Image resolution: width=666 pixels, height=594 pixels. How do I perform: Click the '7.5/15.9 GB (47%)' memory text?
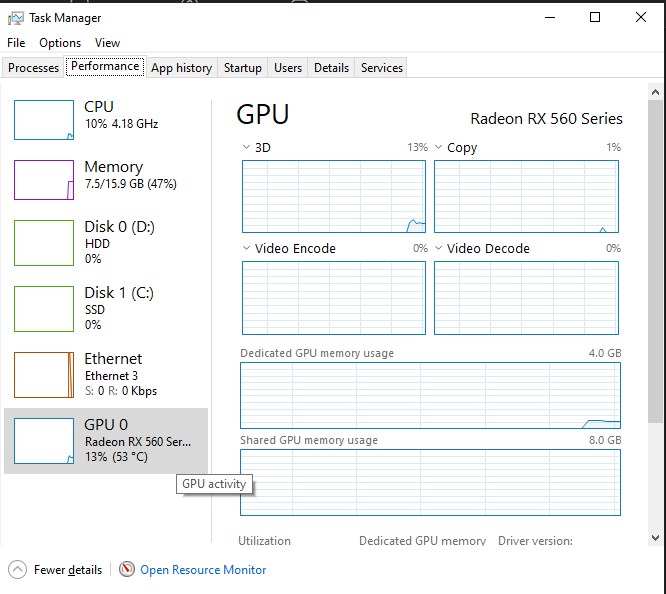130,184
